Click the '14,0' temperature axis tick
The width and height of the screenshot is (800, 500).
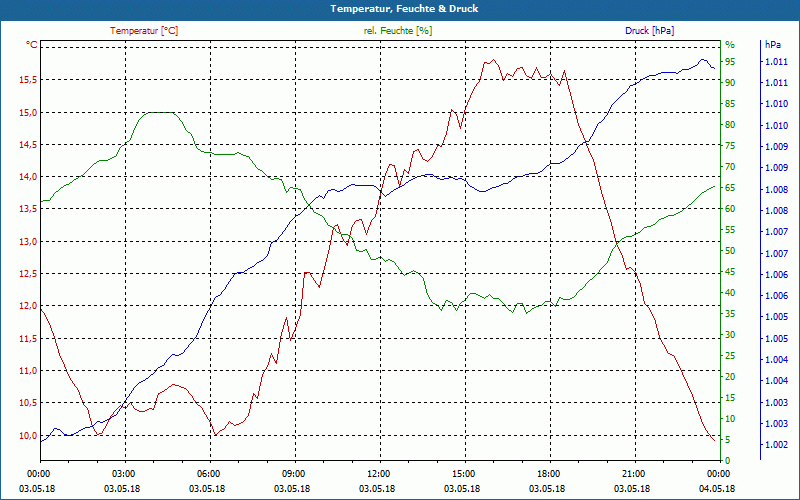click(28, 177)
